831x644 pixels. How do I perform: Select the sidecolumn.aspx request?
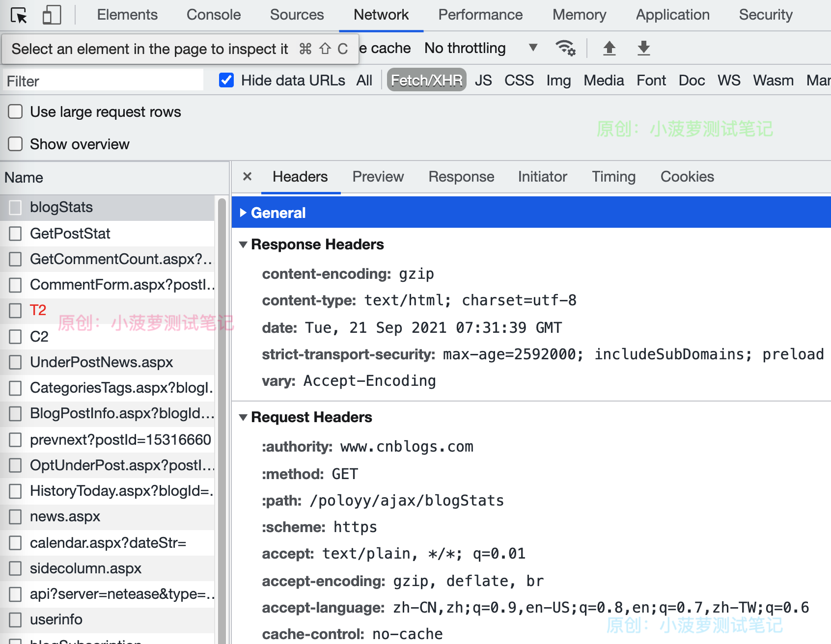pos(107,568)
